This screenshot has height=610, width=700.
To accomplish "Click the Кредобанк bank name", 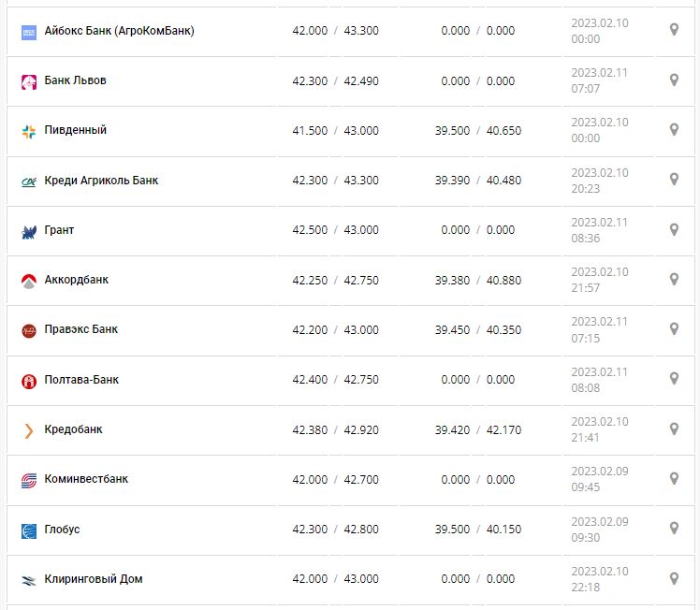I will (74, 429).
